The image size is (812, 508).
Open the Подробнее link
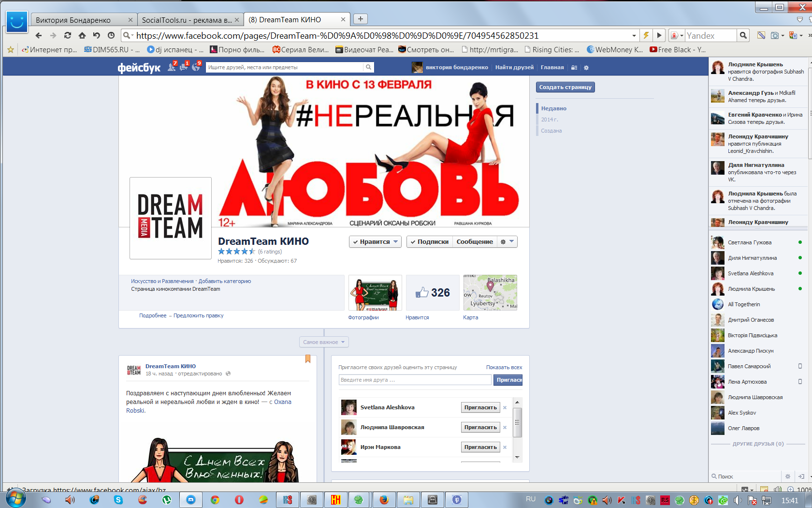point(153,315)
